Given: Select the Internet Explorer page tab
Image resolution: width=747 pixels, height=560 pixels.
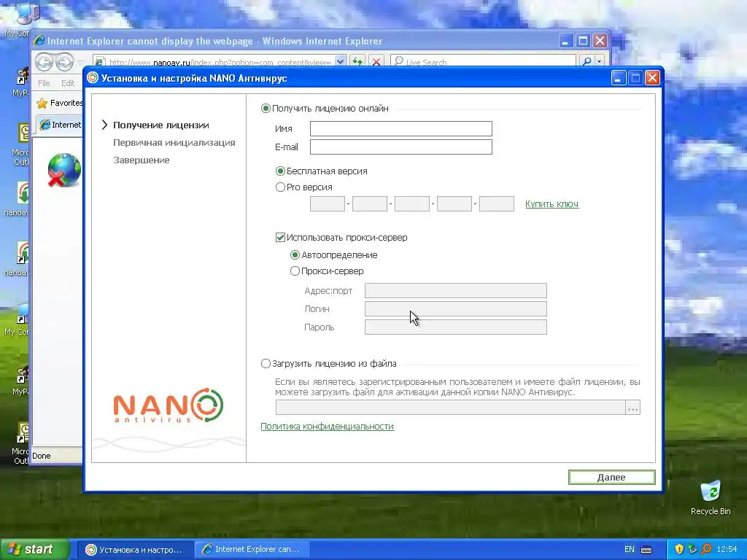Looking at the screenshot, I should click(60, 125).
